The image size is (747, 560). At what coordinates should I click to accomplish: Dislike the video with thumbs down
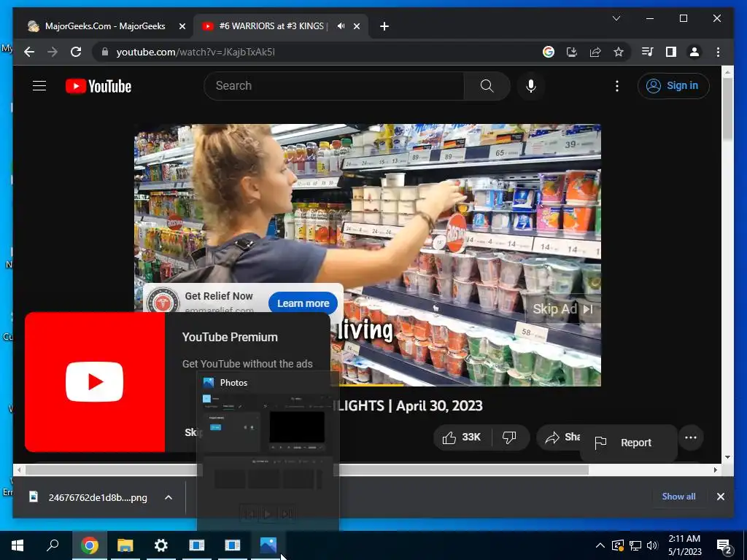pos(510,437)
